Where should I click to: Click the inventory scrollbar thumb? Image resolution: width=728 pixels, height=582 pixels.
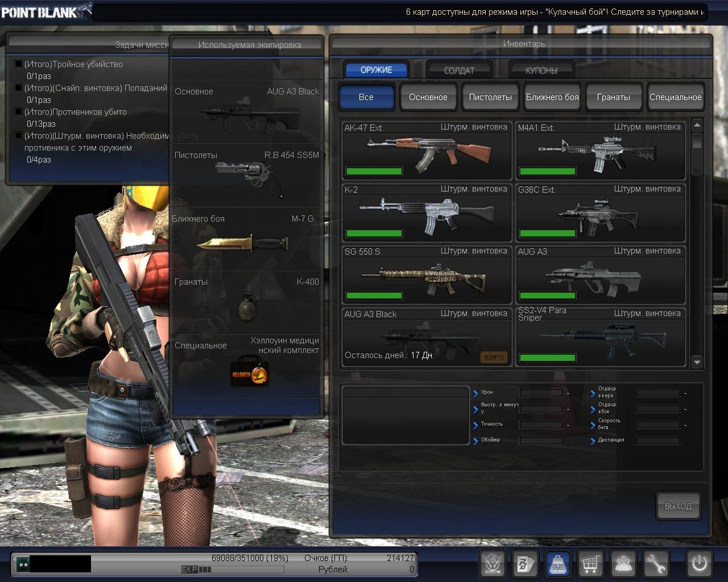(697, 142)
